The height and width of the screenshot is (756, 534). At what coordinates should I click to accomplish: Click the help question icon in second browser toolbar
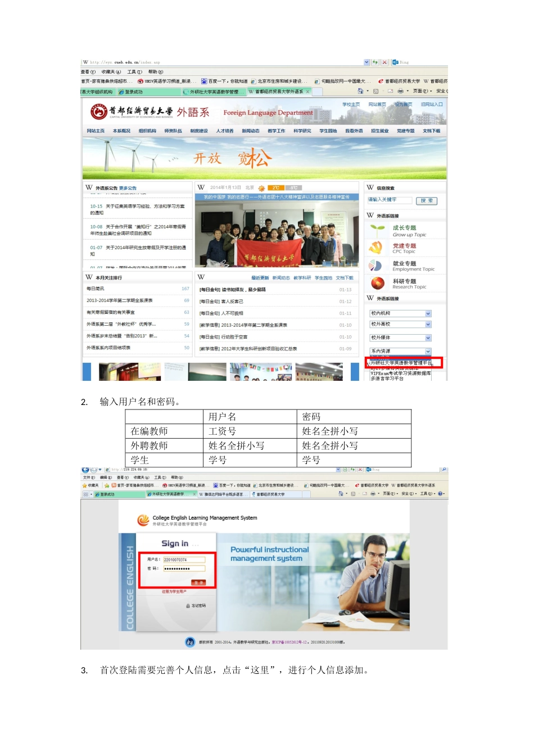(441, 494)
